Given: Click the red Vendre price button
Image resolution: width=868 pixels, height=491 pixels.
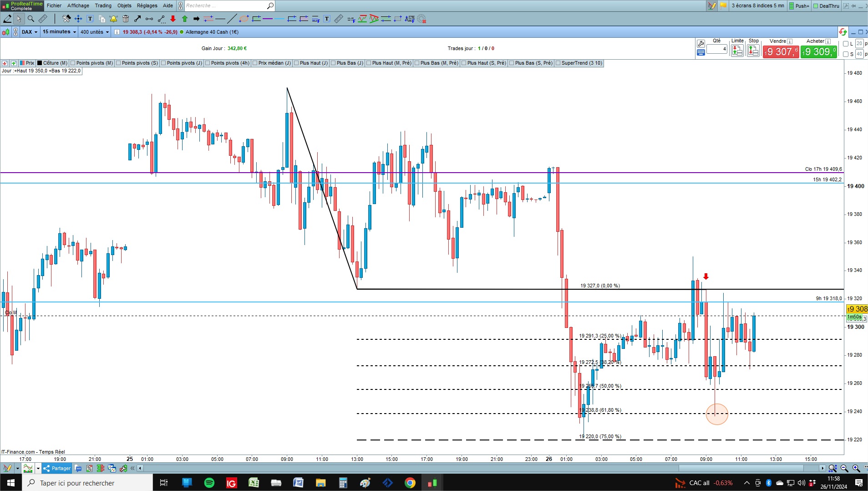Looking at the screenshot, I should (x=781, y=51).
